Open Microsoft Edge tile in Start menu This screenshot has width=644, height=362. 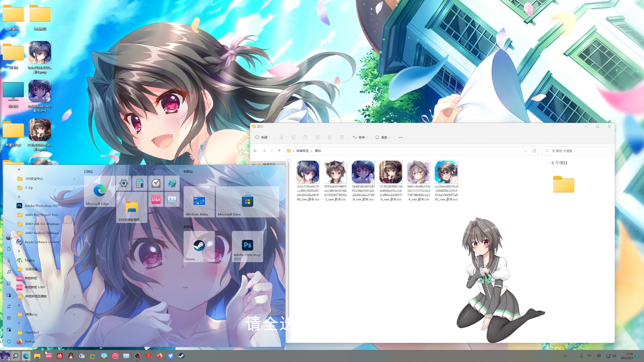coord(99,191)
